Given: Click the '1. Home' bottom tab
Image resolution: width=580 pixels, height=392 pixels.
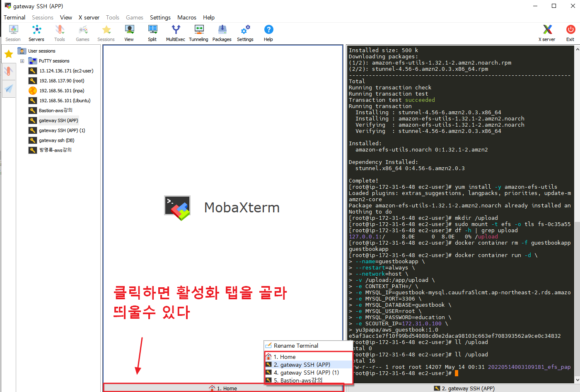Looking at the screenshot, I should point(223,388).
